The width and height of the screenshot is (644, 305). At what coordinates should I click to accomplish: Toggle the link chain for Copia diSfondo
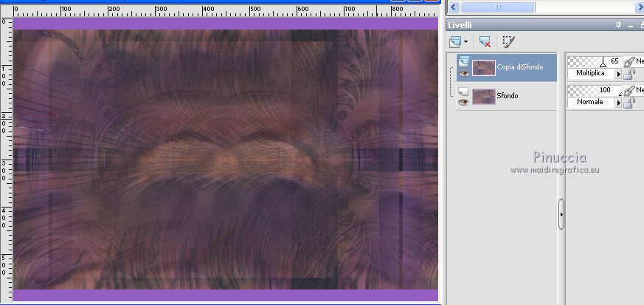[629, 62]
